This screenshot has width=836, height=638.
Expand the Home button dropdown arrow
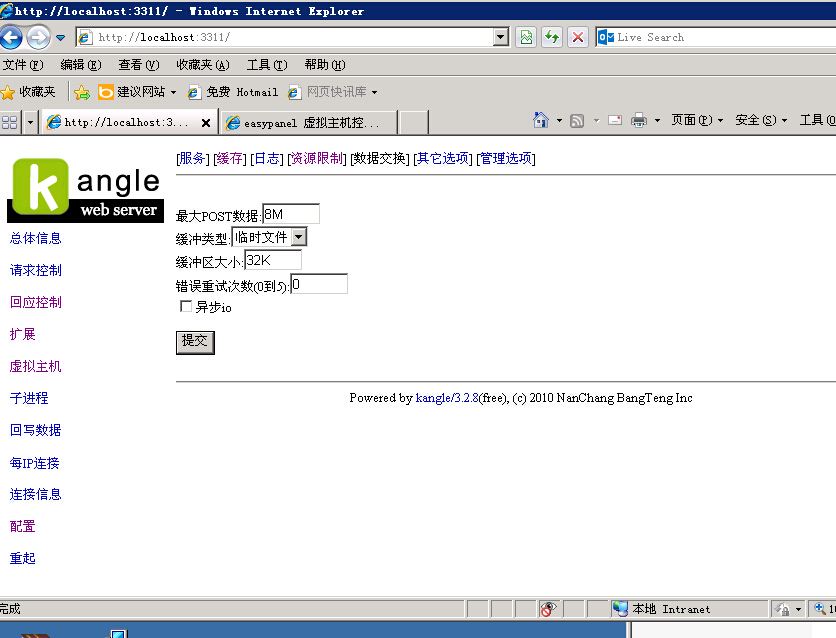pyautogui.click(x=559, y=120)
